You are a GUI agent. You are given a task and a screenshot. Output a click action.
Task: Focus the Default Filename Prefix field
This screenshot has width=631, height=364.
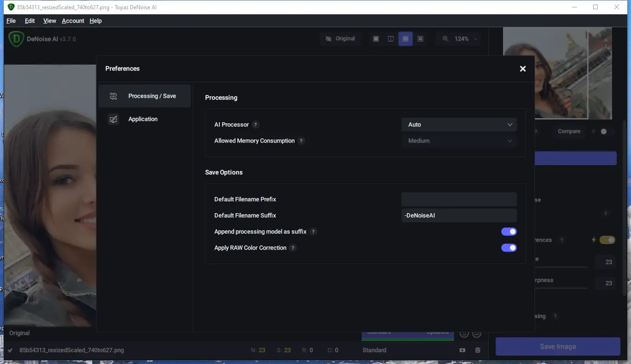(459, 199)
